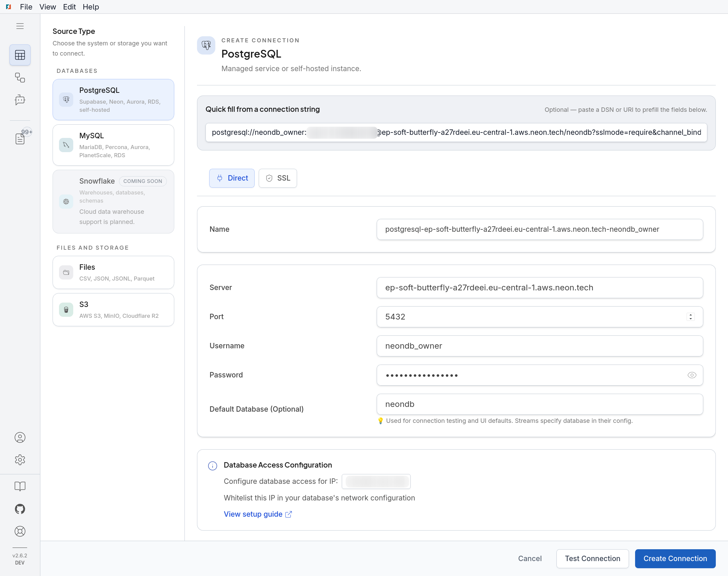Open the AI chat robot icon in sidebar
The height and width of the screenshot is (576, 728).
pos(20,100)
